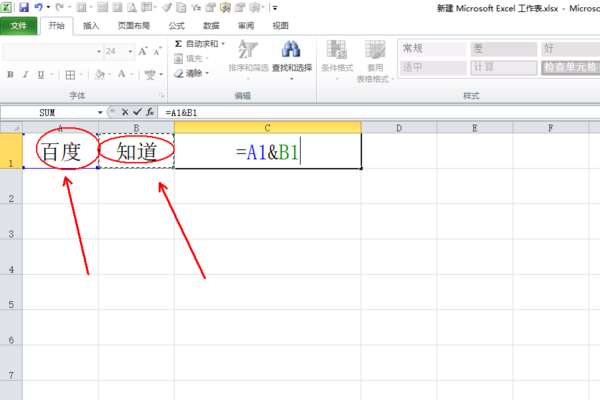600x400 pixels.
Task: Click the Save icon in quick access toolbar
Action: [x=24, y=7]
